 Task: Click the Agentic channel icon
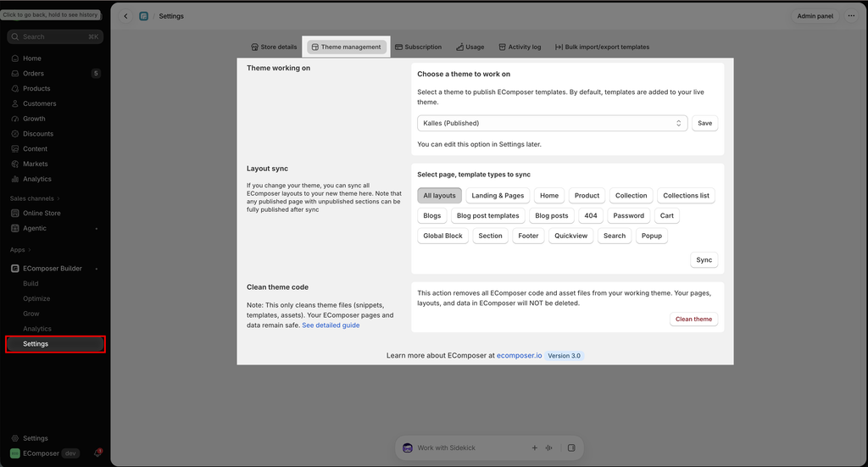click(x=15, y=228)
